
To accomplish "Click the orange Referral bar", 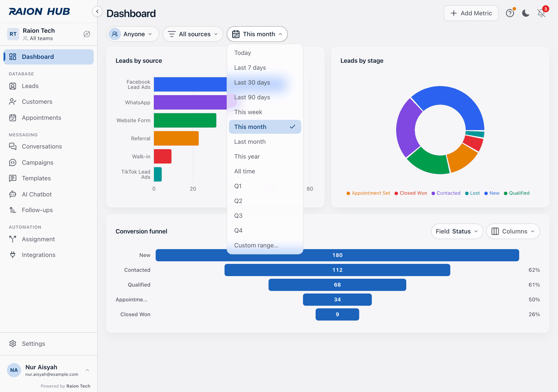I will (x=176, y=138).
